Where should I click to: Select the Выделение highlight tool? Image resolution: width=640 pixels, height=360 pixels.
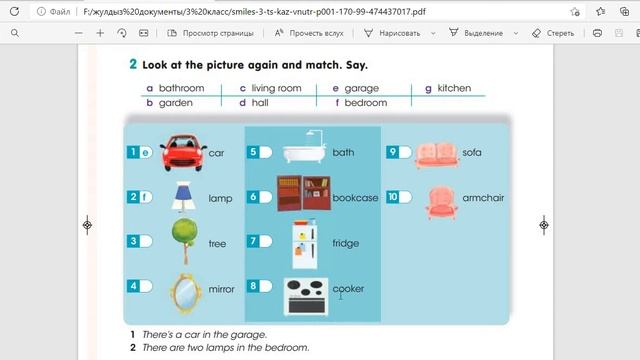(x=476, y=33)
